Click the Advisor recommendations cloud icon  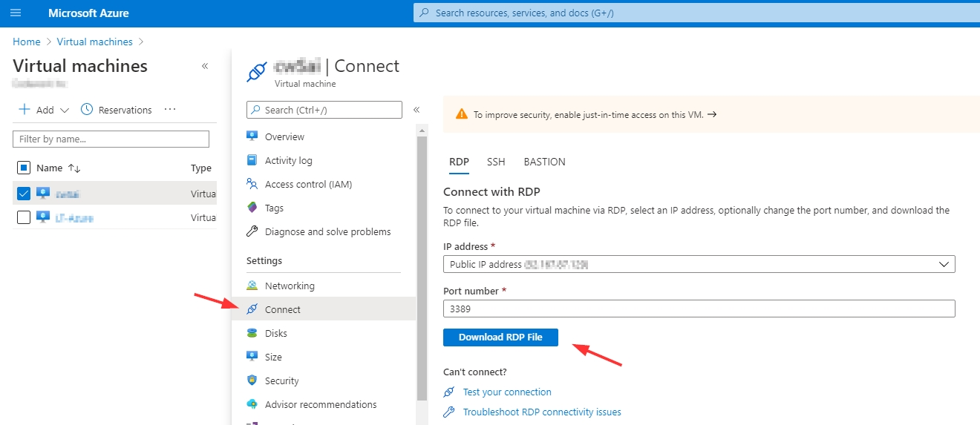[x=252, y=404]
